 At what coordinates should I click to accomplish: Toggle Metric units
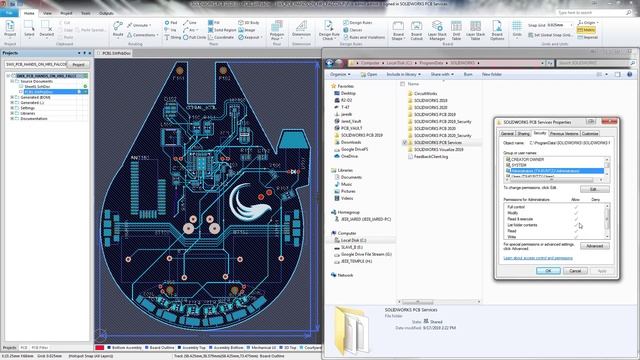pyautogui.click(x=586, y=30)
